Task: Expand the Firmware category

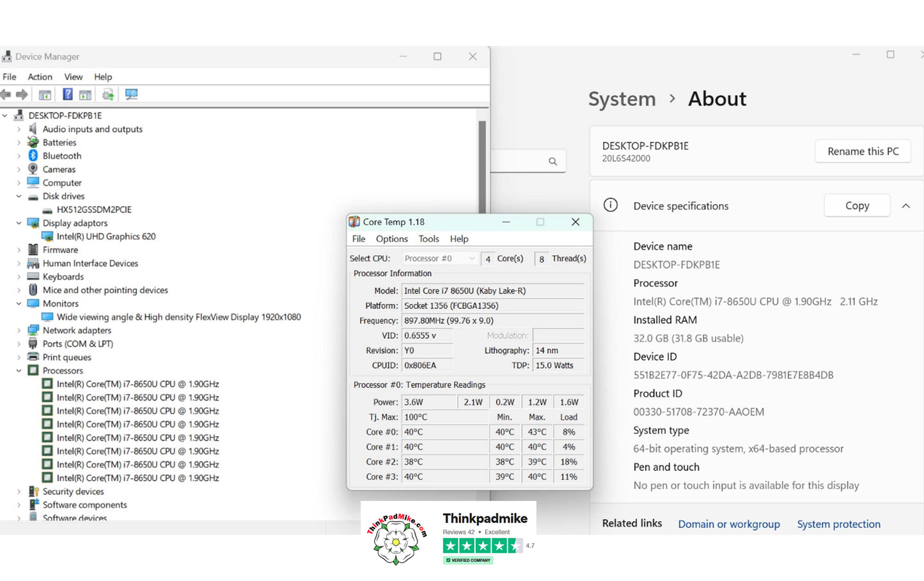Action: [x=19, y=250]
